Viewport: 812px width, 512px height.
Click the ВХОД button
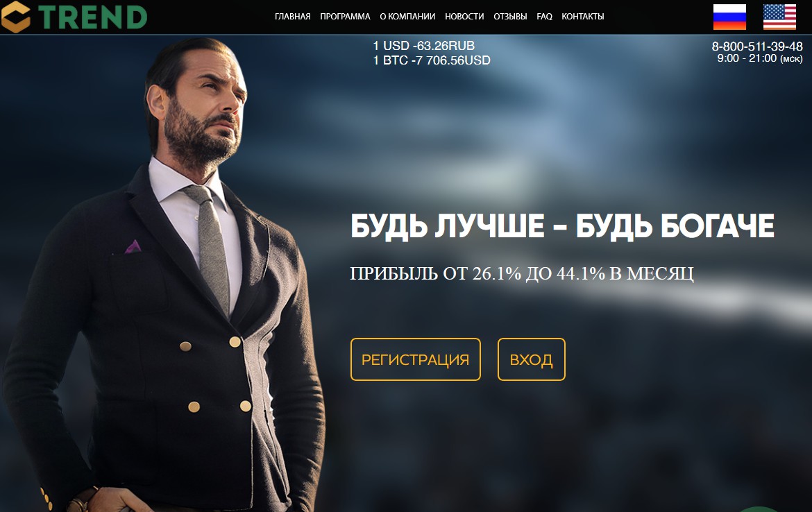tap(532, 359)
